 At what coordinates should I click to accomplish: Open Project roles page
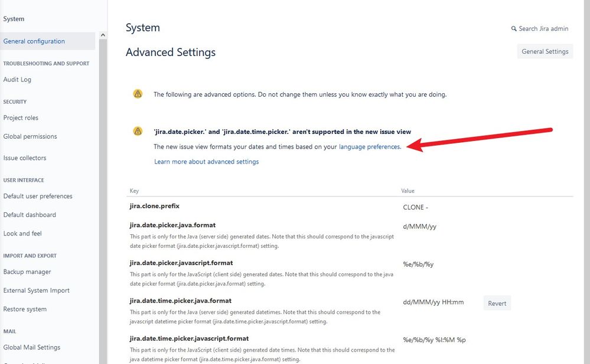(x=21, y=118)
